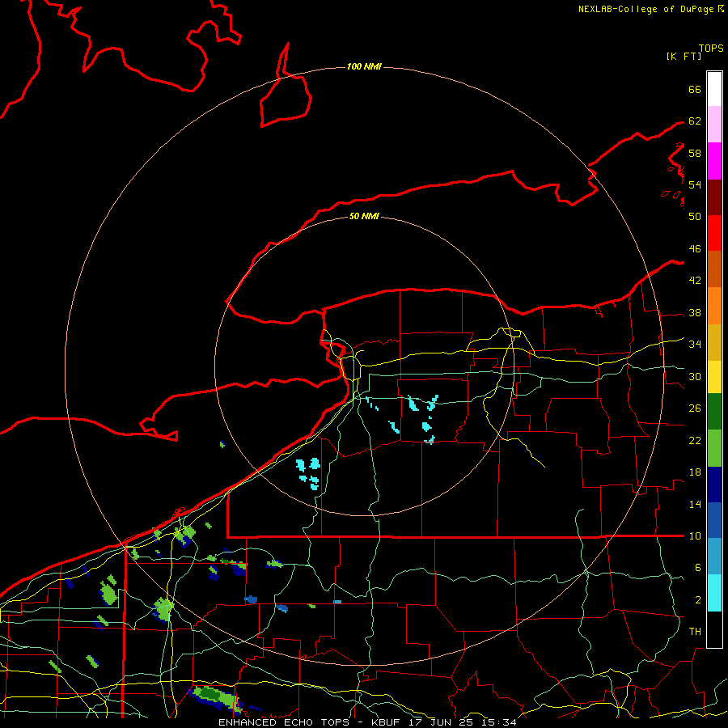This screenshot has height=728, width=728.
Task: Click the white color band on the scale
Action: (x=714, y=89)
